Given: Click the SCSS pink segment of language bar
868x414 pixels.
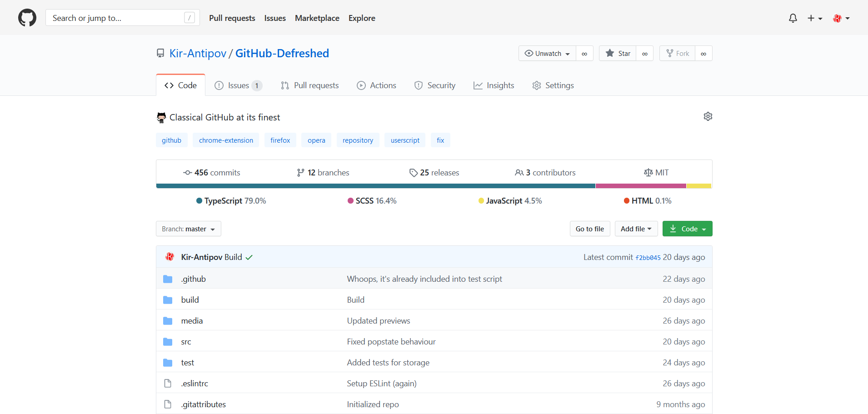Looking at the screenshot, I should 641,186.
